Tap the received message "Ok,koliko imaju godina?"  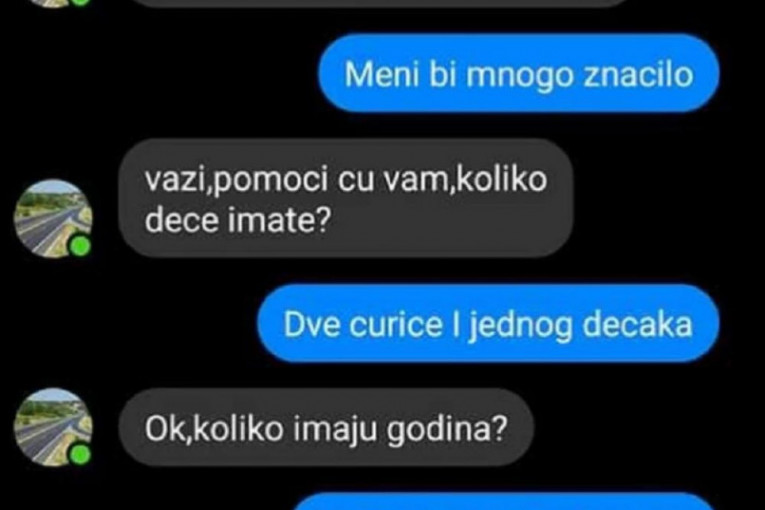326,427
